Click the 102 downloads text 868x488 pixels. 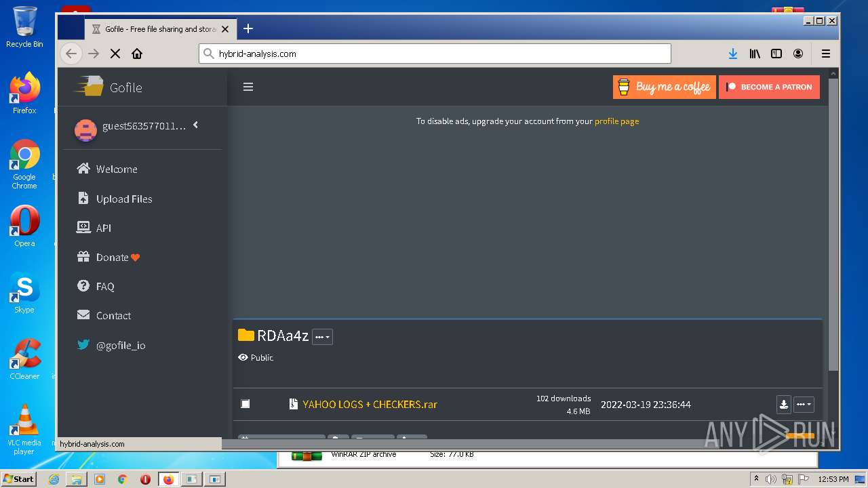[x=564, y=399]
